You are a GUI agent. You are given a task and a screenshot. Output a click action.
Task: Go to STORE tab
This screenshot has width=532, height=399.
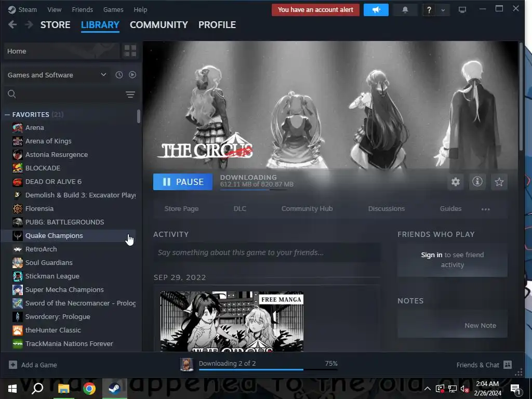click(x=55, y=25)
